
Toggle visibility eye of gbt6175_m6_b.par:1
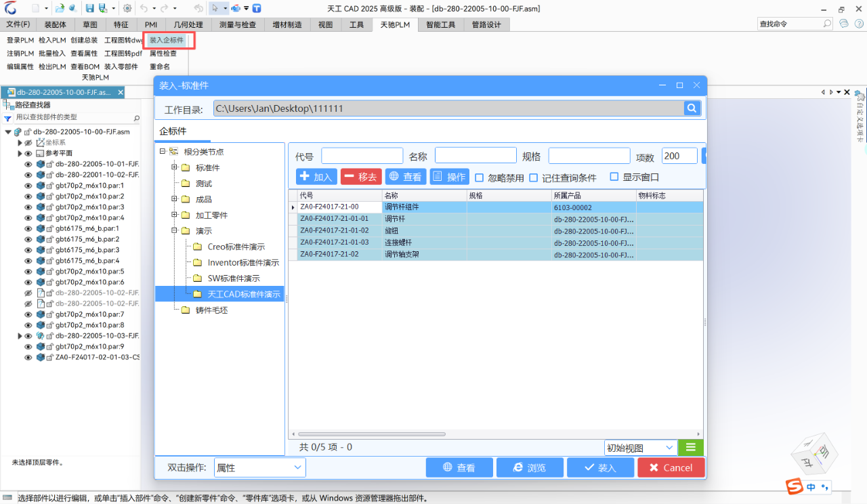click(28, 228)
